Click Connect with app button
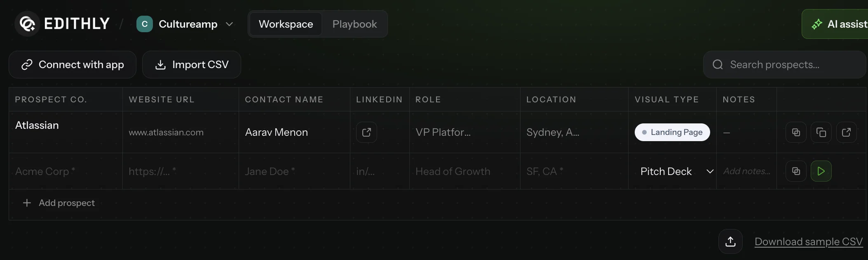The width and height of the screenshot is (868, 260). (73, 64)
